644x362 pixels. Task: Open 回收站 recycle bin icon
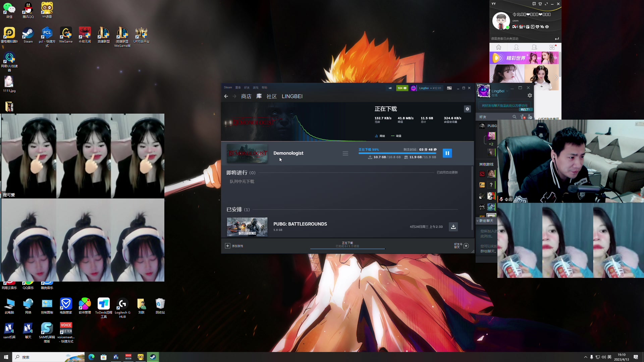coord(160,306)
